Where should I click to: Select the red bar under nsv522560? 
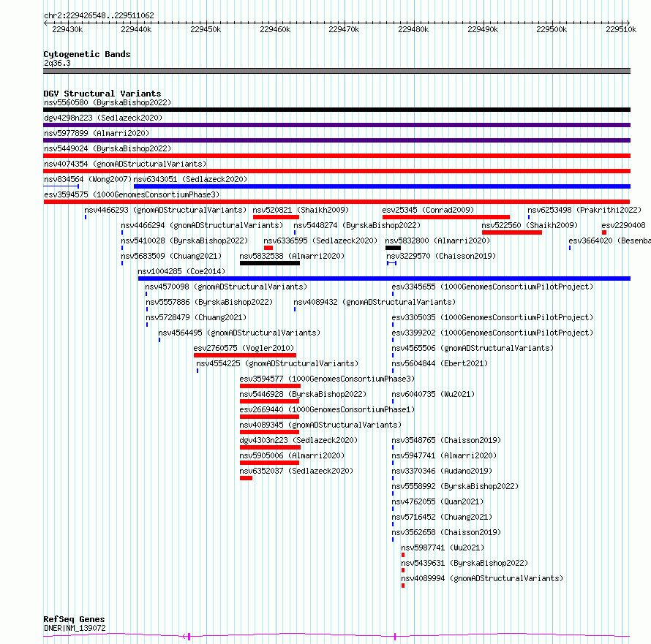(x=512, y=232)
